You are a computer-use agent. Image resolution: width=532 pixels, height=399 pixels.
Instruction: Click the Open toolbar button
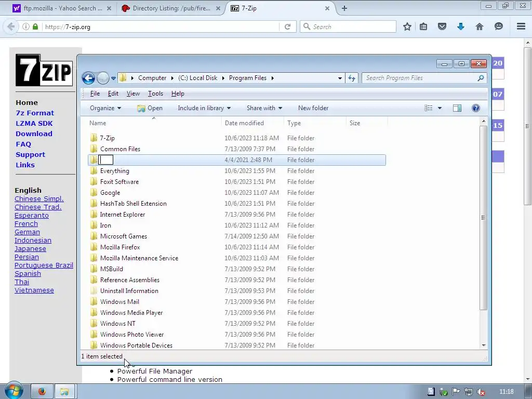[150, 108]
